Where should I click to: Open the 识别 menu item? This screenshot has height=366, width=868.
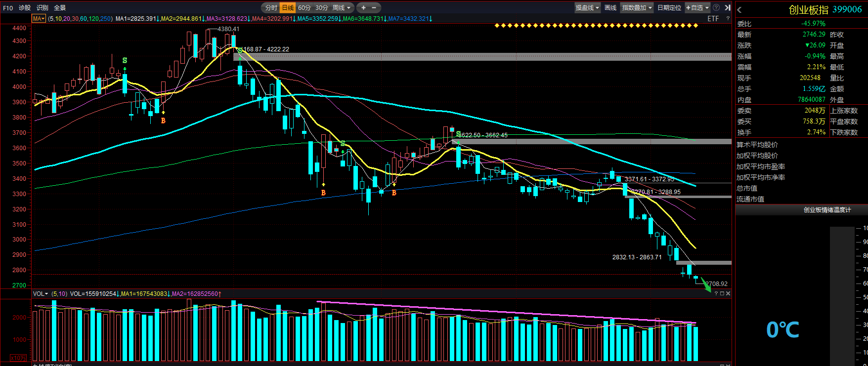(x=43, y=8)
